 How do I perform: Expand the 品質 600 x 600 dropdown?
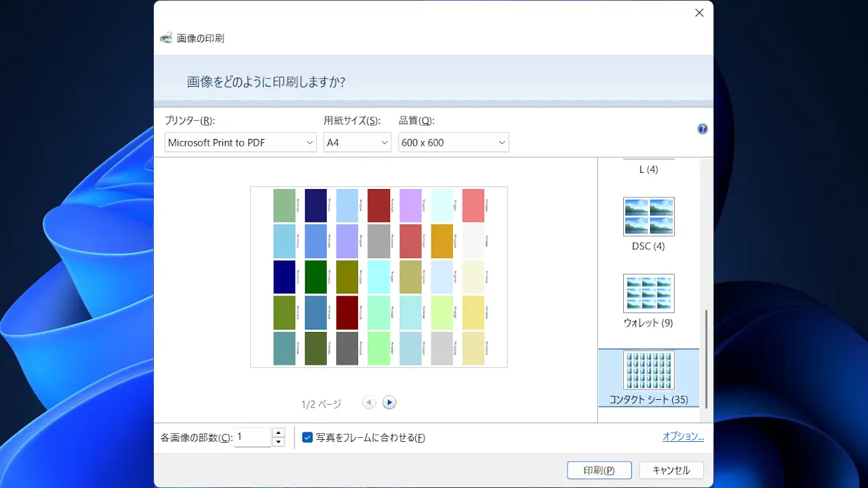click(x=453, y=142)
